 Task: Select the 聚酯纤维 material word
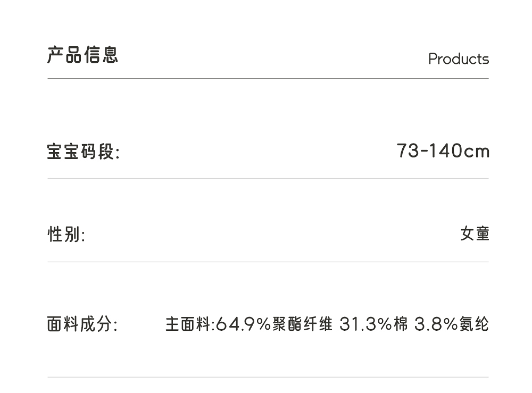click(302, 324)
